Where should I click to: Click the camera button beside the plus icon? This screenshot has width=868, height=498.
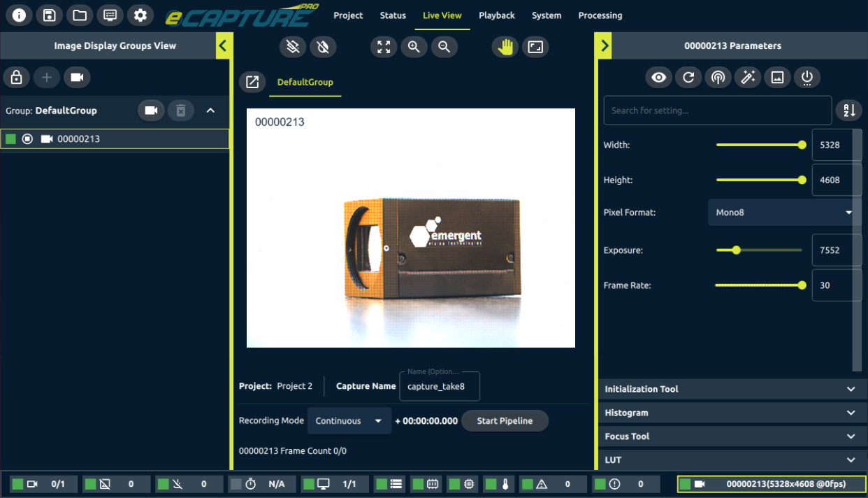click(x=77, y=77)
